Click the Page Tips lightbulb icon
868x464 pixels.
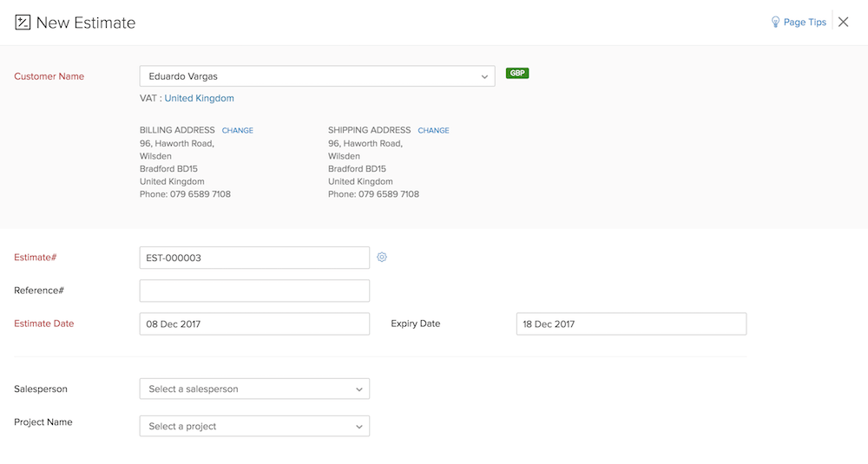coord(775,23)
